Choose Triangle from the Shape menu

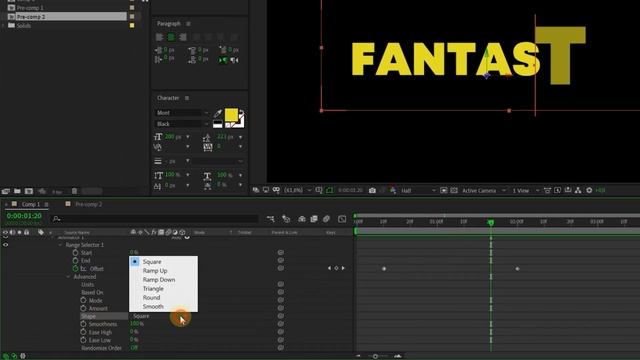pos(163,289)
